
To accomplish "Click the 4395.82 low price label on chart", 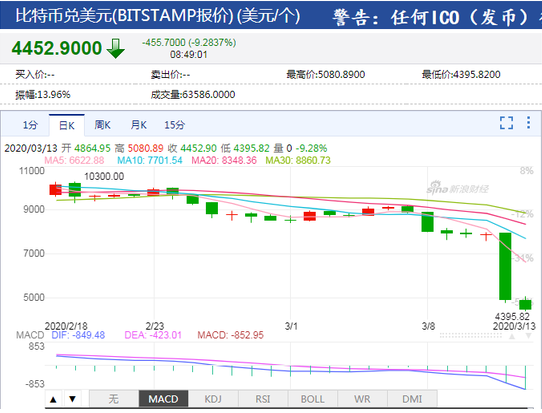I will point(512,316).
